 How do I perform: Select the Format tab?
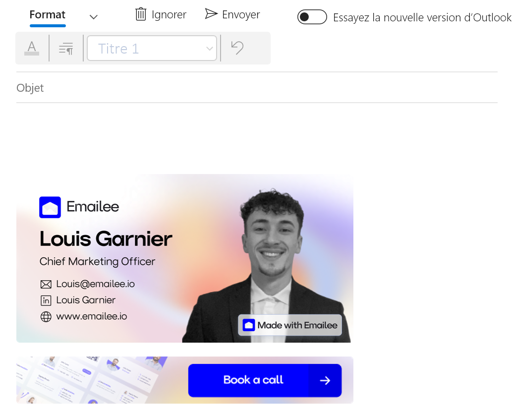[48, 15]
